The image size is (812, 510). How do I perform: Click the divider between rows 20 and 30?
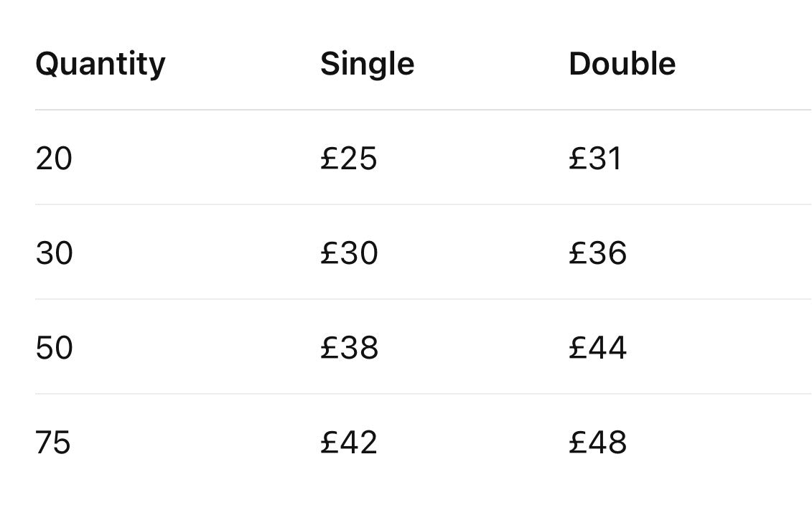coord(423,204)
